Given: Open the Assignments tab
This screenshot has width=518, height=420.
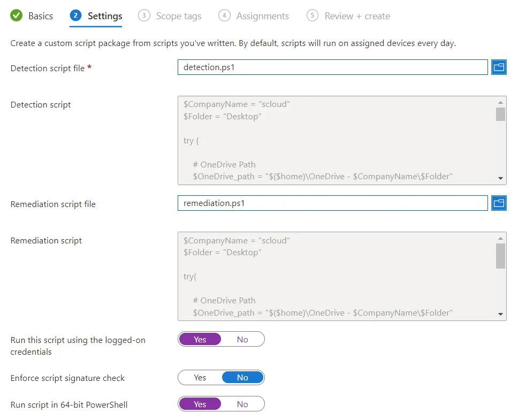Looking at the screenshot, I should coord(262,16).
